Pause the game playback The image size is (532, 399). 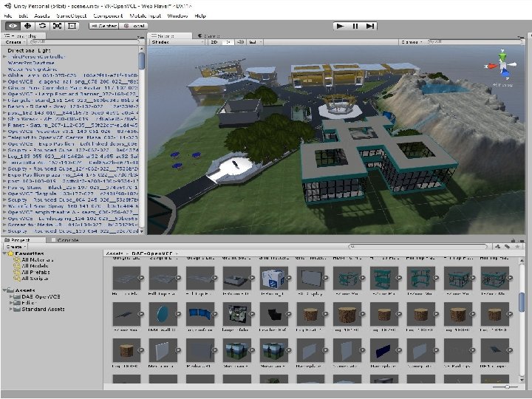(x=355, y=26)
